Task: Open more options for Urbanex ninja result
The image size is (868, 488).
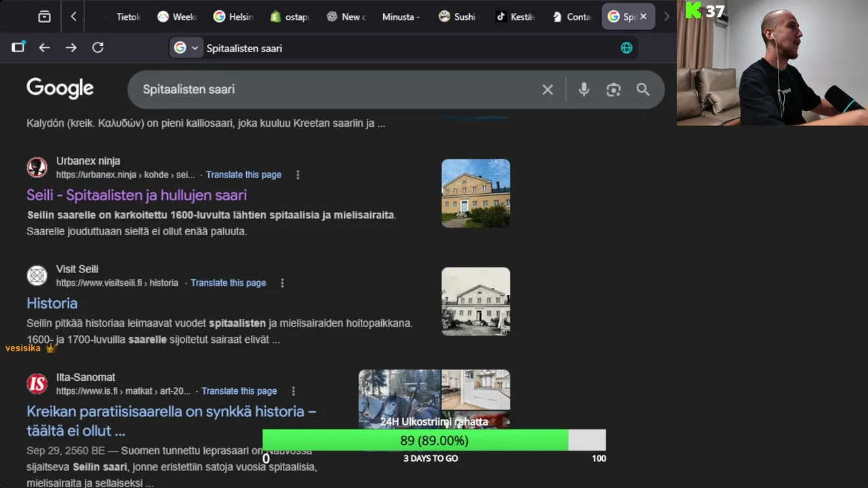Action: (298, 175)
